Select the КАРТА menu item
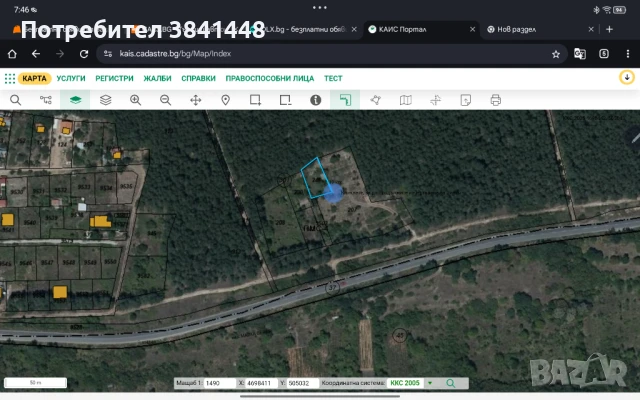The width and height of the screenshot is (640, 400). [x=34, y=78]
